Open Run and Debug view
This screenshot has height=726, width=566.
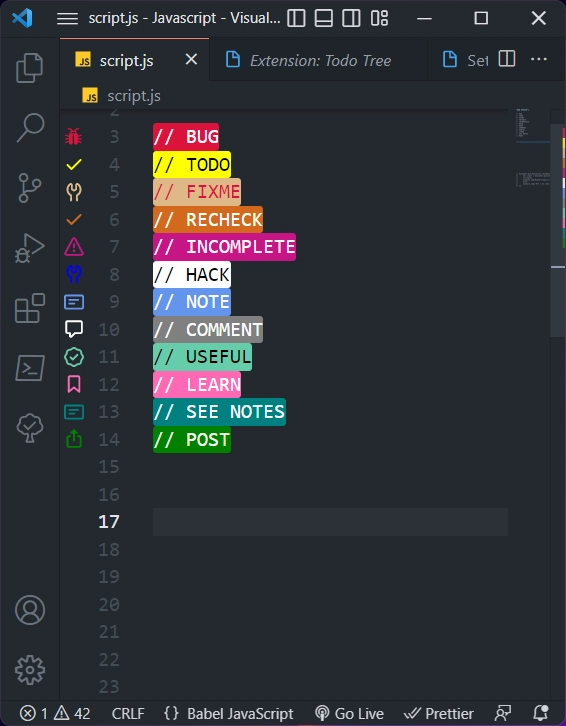30,248
